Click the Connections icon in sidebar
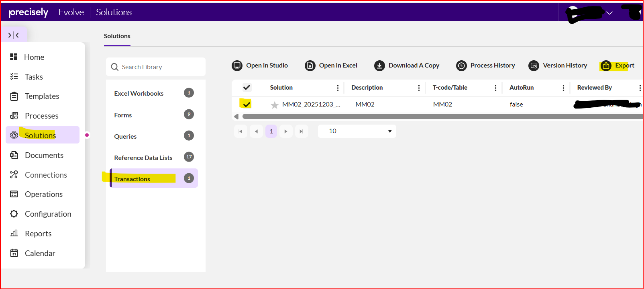 14,174
